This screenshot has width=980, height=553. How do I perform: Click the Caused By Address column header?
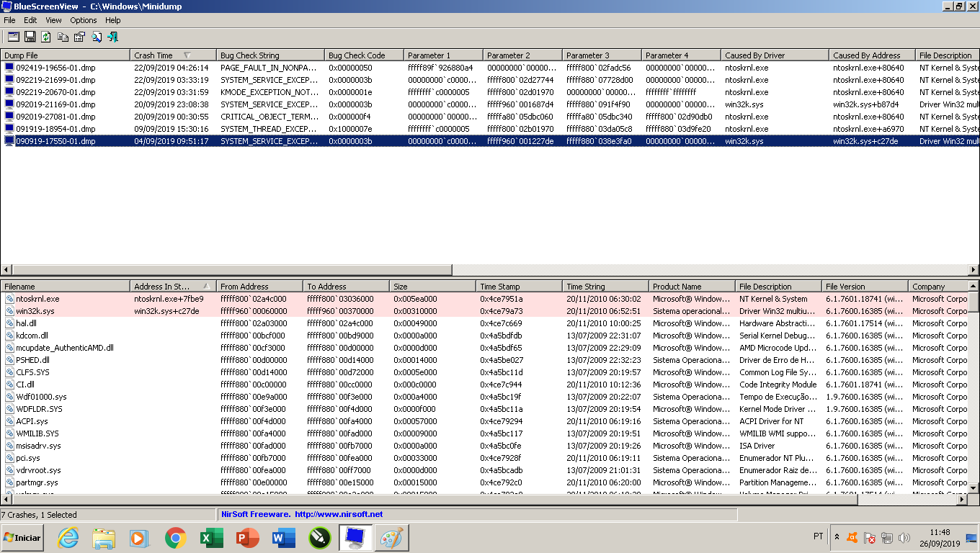point(872,55)
